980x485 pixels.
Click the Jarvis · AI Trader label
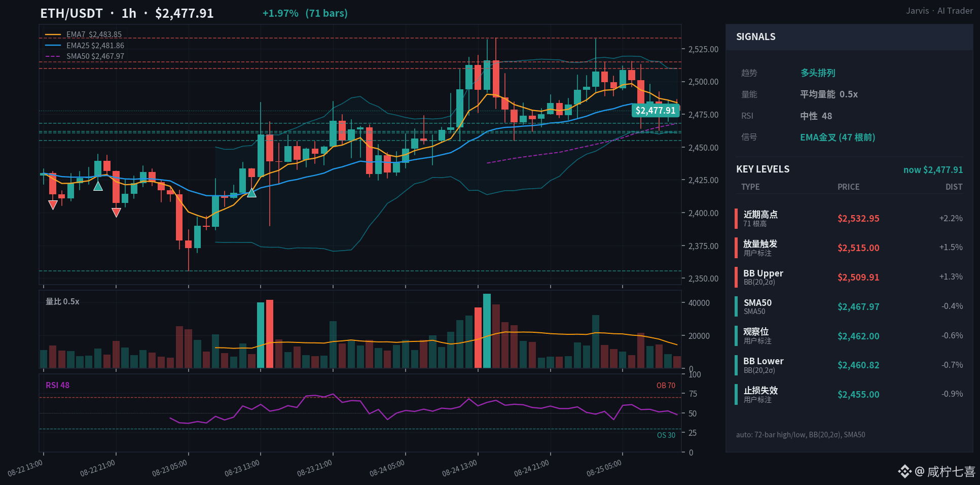(x=939, y=11)
